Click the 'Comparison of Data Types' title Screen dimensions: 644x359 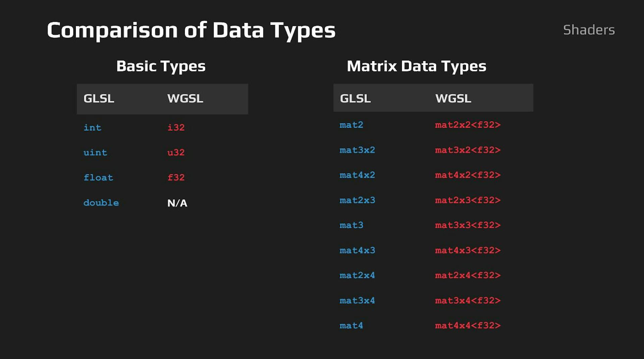tap(191, 30)
